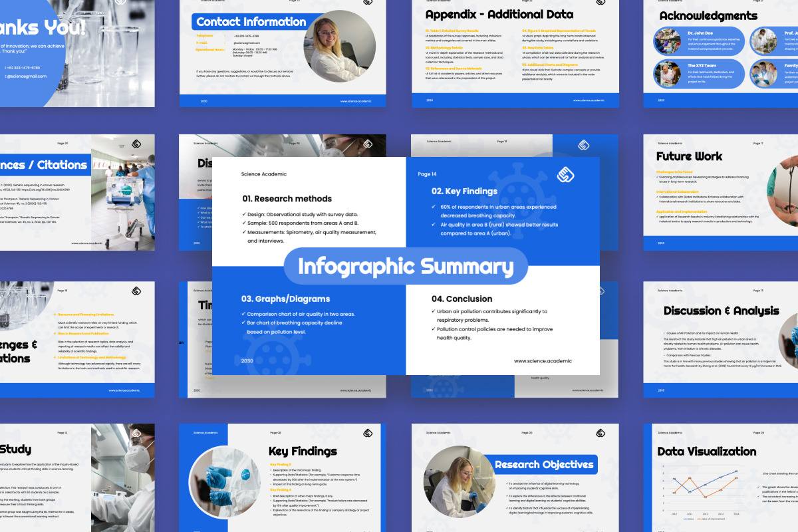Viewport: 798px width, 532px height.
Task: Click the logo on the Research Objectives slide
Action: click(600, 433)
